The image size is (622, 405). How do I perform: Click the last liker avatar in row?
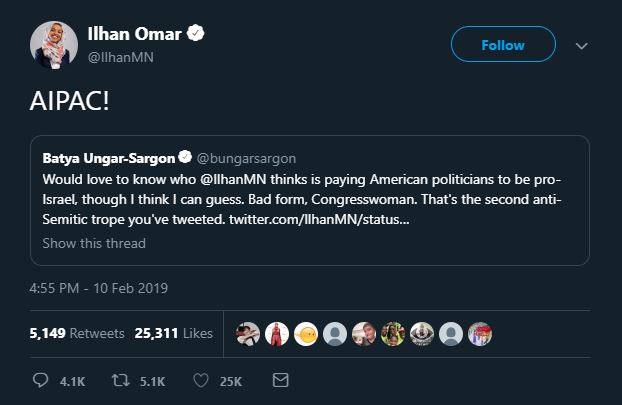(x=480, y=333)
